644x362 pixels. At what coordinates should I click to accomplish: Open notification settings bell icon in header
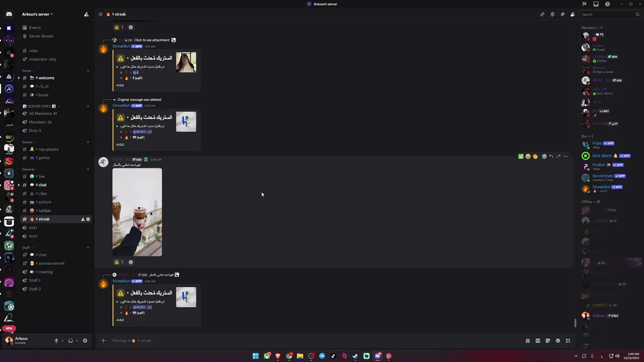coord(552,14)
